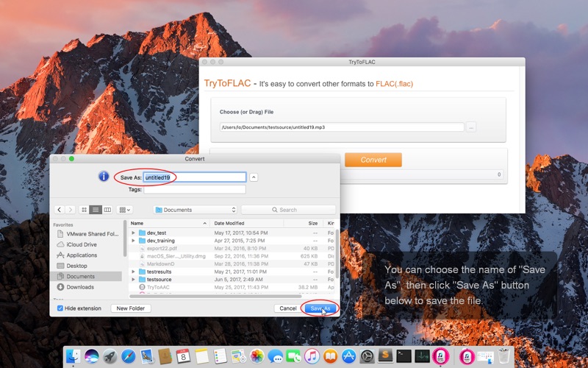Open Mail stamp icon in dock
Viewport: 588px width, 368px height.
click(x=146, y=355)
